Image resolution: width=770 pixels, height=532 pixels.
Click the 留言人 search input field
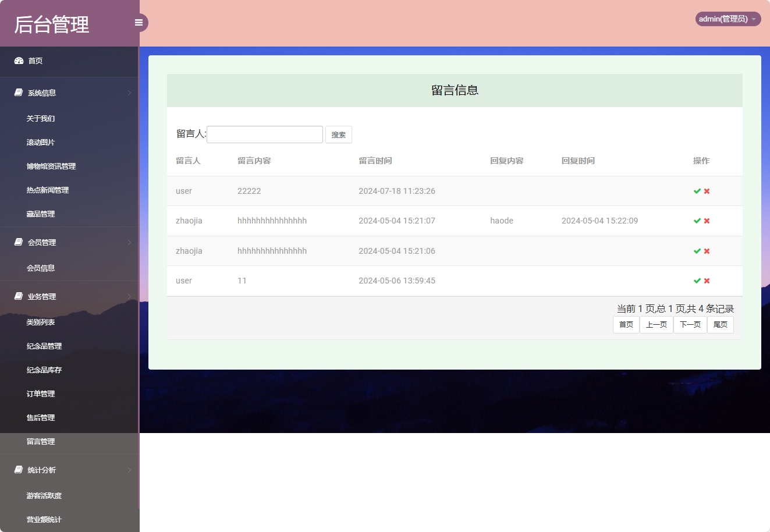[x=265, y=134]
